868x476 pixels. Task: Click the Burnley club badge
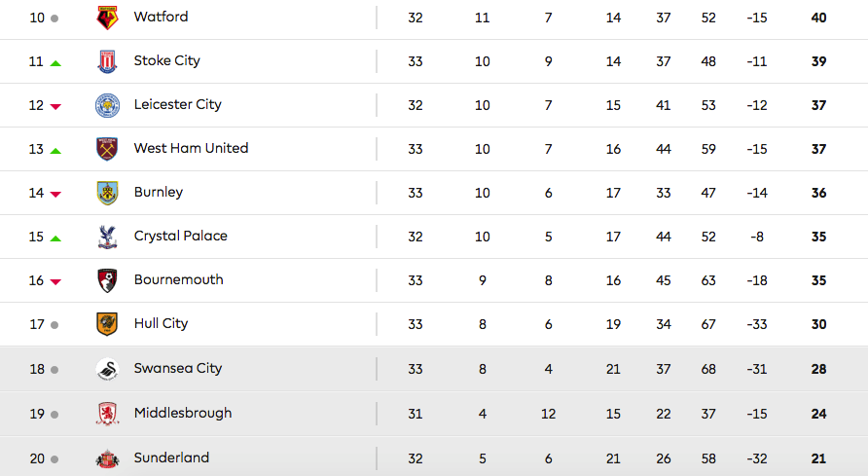107,193
